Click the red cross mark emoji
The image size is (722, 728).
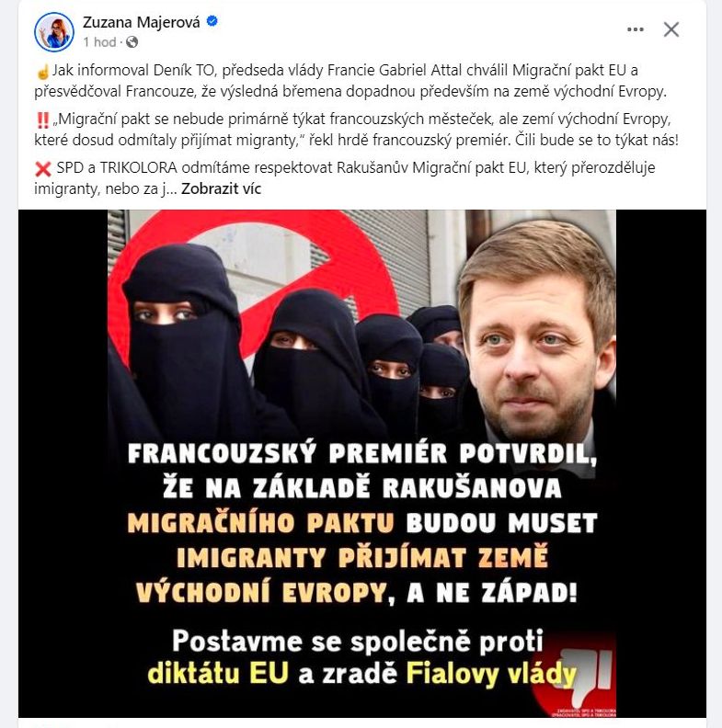[x=42, y=169]
